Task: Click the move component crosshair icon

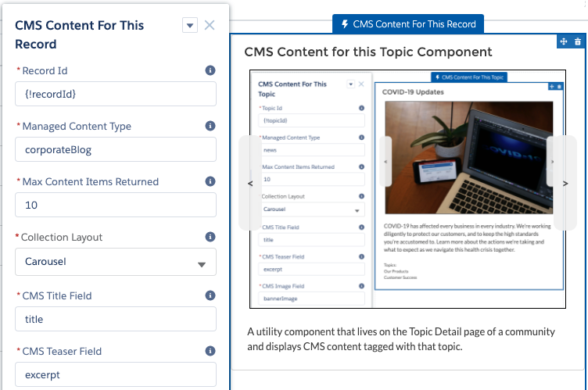Action: point(563,41)
